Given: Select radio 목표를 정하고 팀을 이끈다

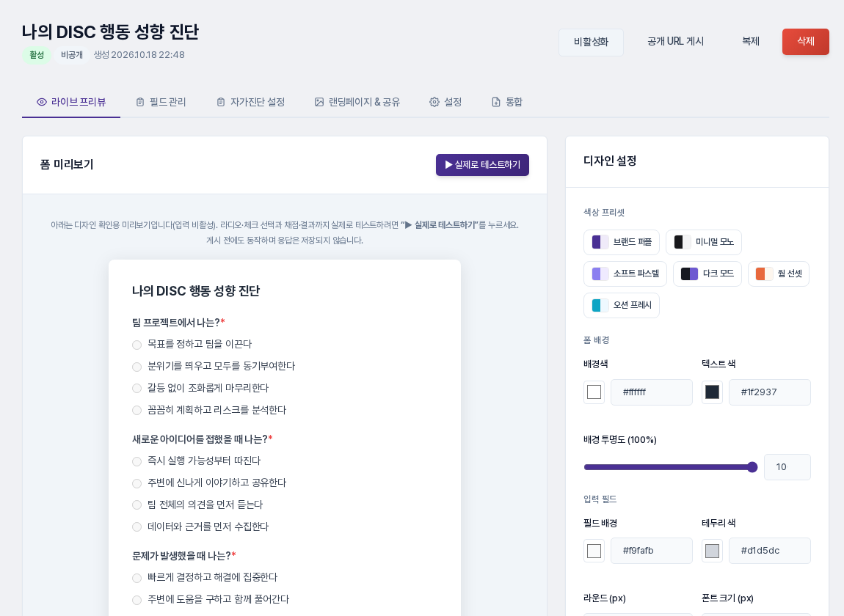Looking at the screenshot, I should click(x=137, y=345).
